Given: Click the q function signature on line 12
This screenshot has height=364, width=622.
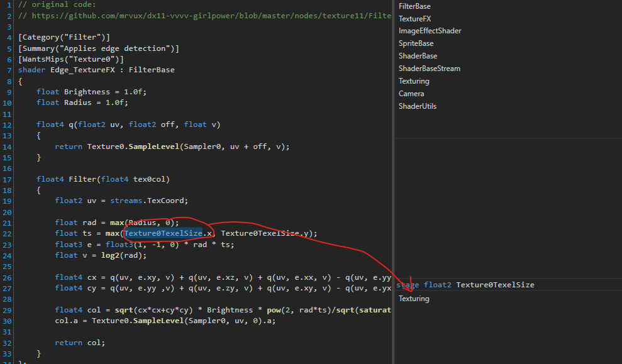Looking at the screenshot, I should (128, 124).
